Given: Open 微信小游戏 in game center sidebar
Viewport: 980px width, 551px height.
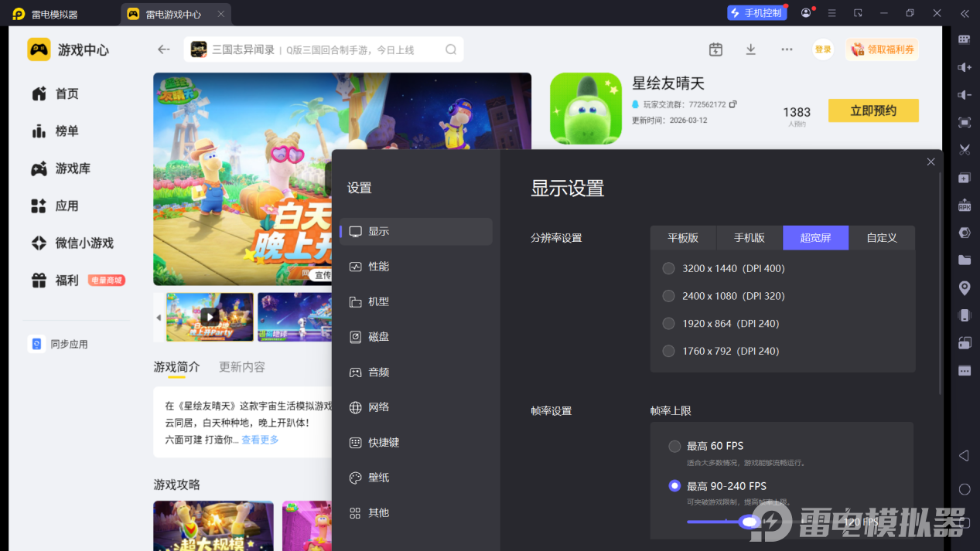Looking at the screenshot, I should pos(70,243).
